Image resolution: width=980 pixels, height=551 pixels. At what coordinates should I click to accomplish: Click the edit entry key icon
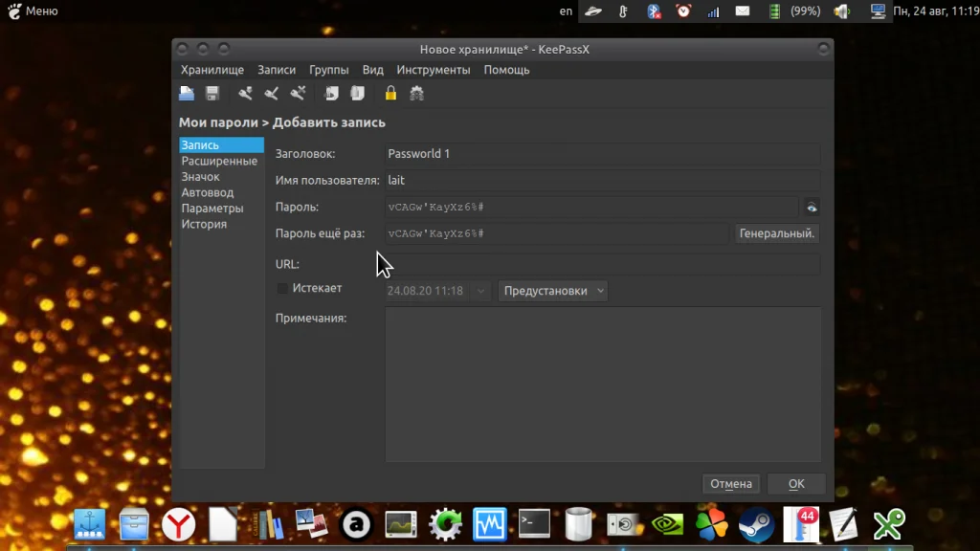tap(272, 94)
